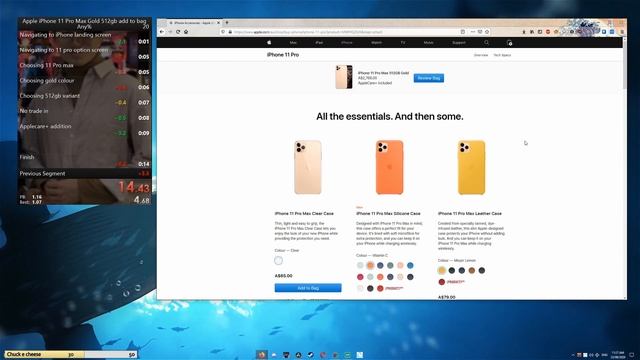The image size is (640, 360).
Task: Open the shopping bag icon
Action: [x=509, y=42]
